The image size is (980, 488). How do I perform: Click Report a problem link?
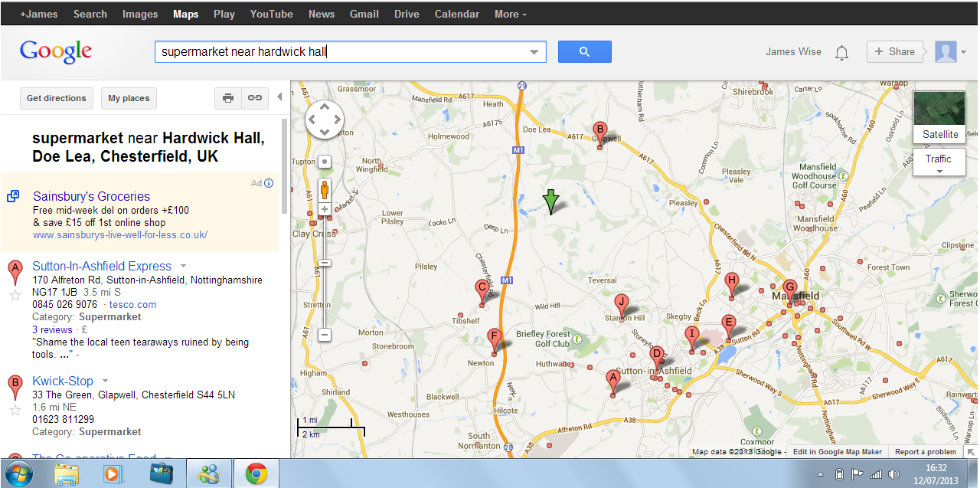coord(926,452)
